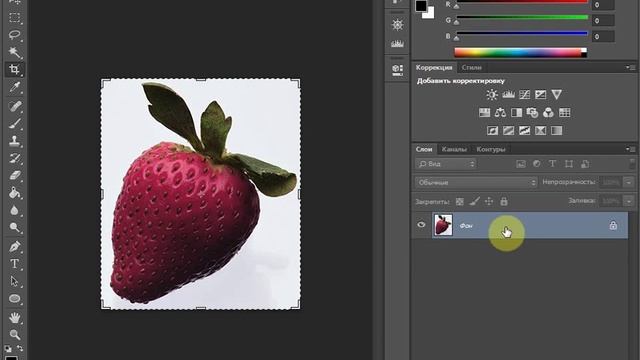The image size is (640, 360).
Task: Select the Zoom magnifier tool
Action: pos(15,335)
